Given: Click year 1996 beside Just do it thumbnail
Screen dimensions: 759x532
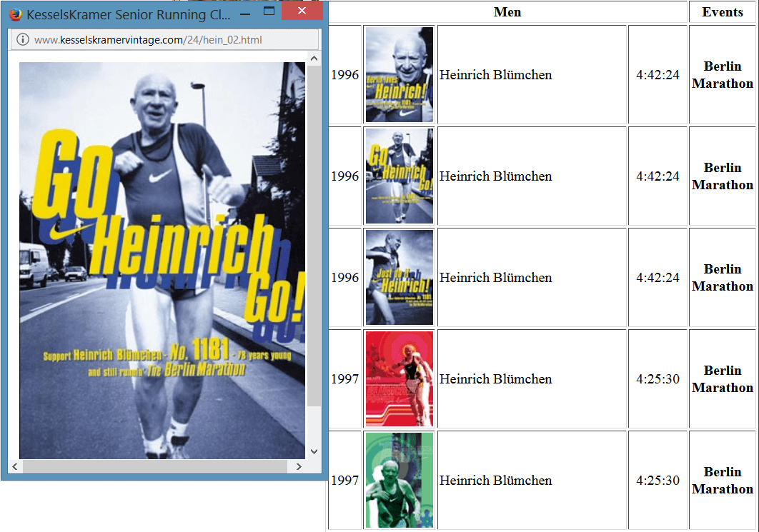Looking at the screenshot, I should (344, 278).
